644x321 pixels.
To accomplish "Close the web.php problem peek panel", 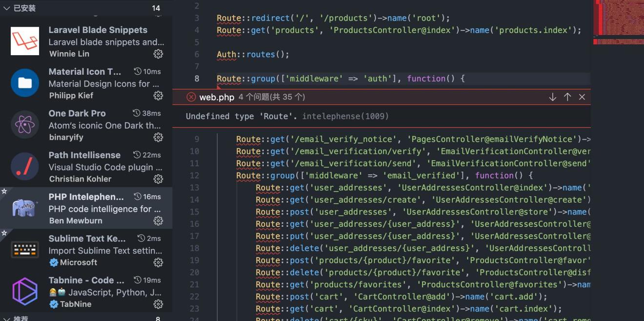I will [x=582, y=97].
